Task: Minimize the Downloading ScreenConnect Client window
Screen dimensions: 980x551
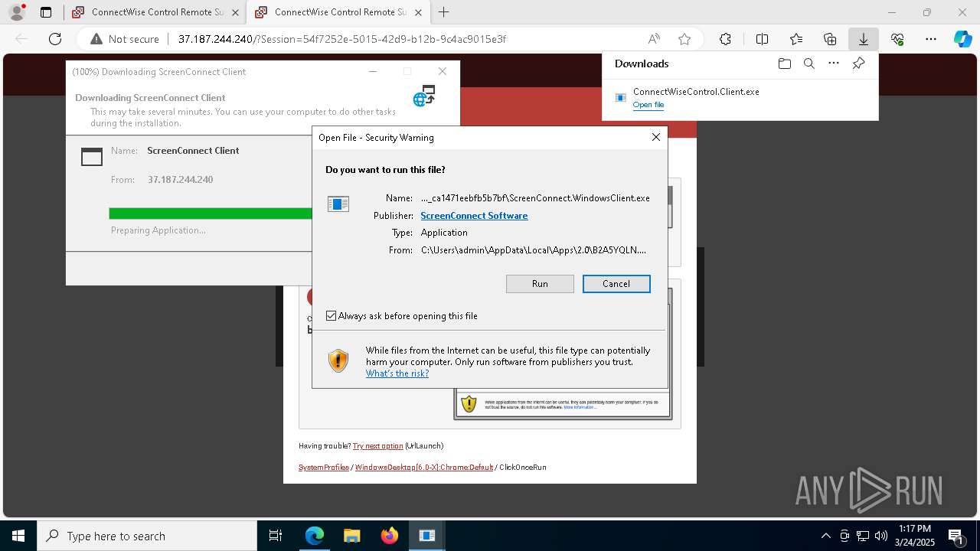Action: point(373,71)
